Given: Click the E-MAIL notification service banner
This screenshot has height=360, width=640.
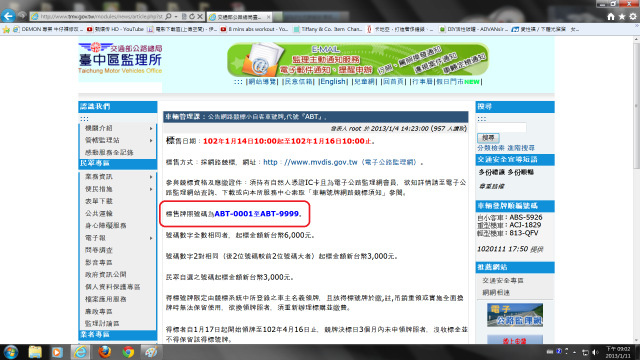Looking at the screenshot, I should click(358, 60).
